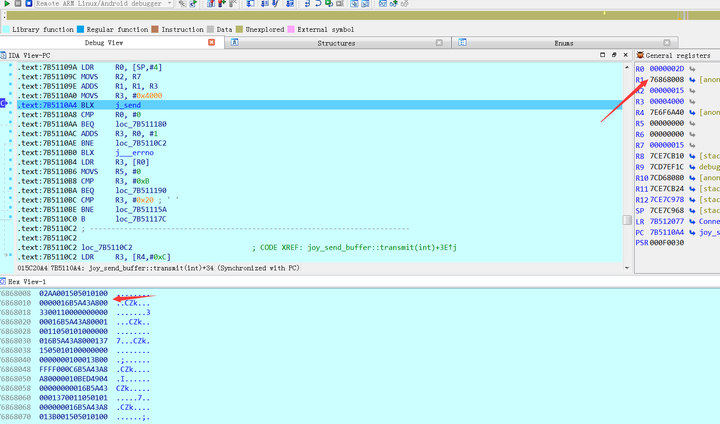The image size is (720, 424).
Task: Click the Regular function blue legend swatch
Action: (x=81, y=29)
